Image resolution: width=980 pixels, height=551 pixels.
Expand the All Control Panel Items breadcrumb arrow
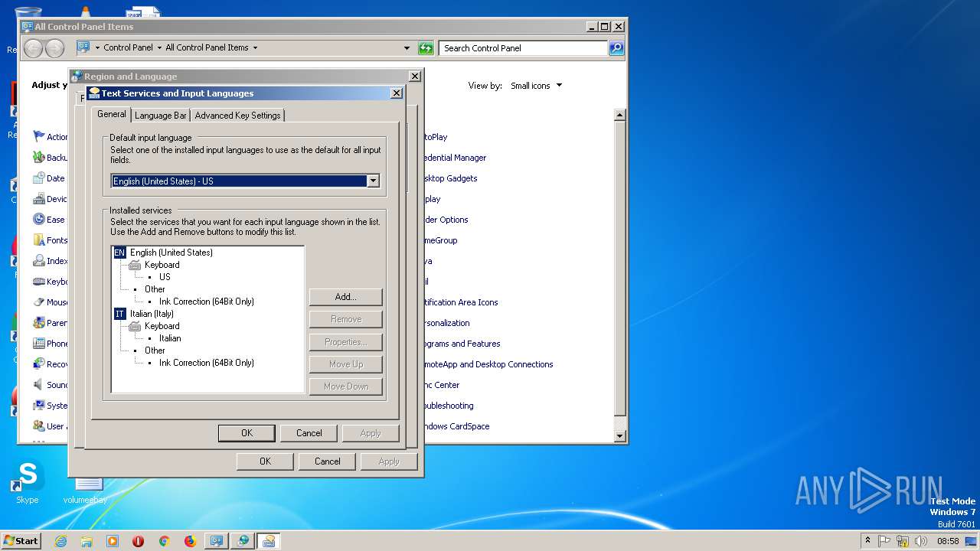[x=255, y=47]
